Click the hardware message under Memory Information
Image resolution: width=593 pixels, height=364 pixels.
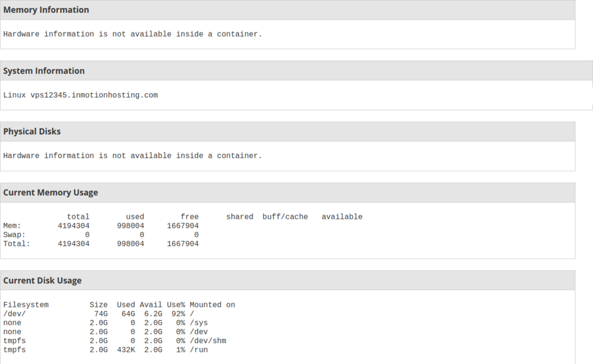pyautogui.click(x=133, y=34)
